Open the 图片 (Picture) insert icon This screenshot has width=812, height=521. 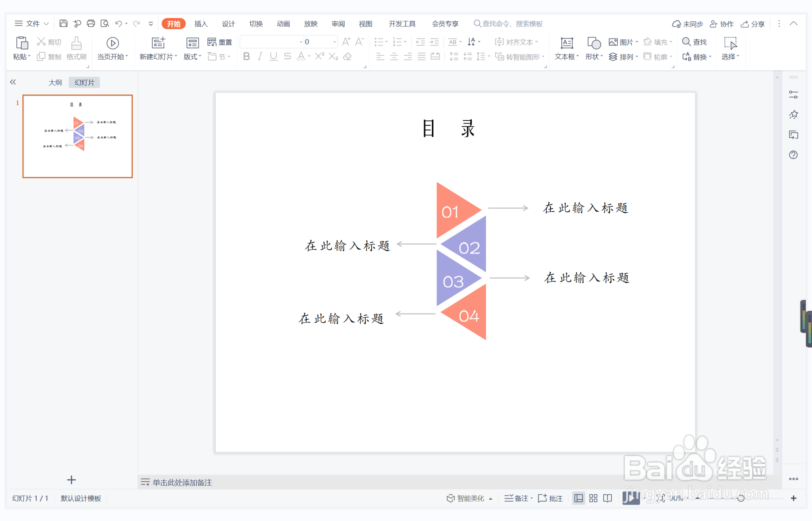tap(621, 41)
